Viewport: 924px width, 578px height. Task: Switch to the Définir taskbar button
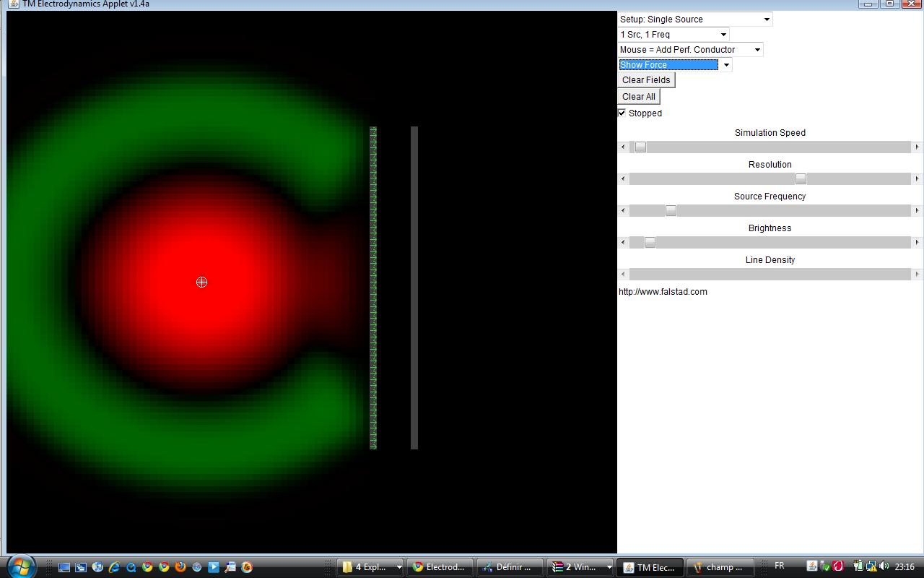coord(509,567)
